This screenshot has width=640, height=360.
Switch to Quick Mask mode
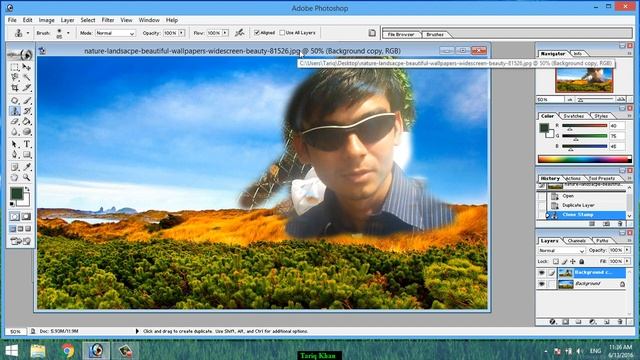pyautogui.click(x=26, y=216)
